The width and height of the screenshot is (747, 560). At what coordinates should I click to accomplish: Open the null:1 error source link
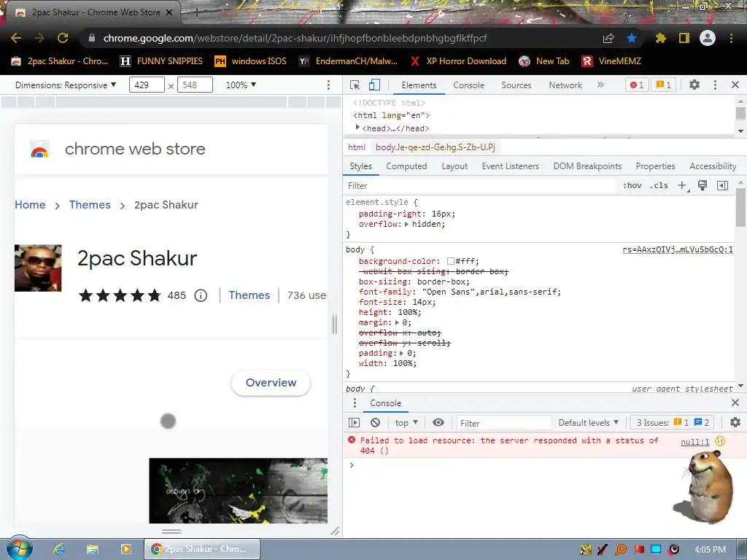pos(695,442)
